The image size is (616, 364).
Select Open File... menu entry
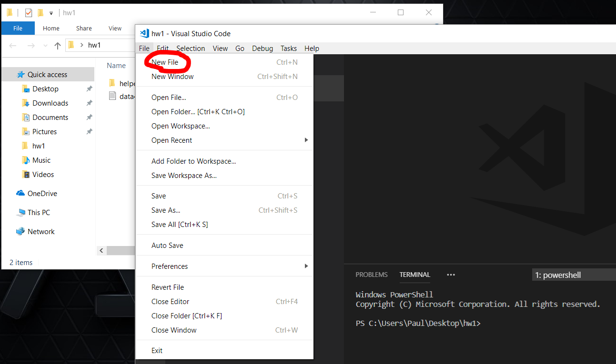[x=224, y=98]
